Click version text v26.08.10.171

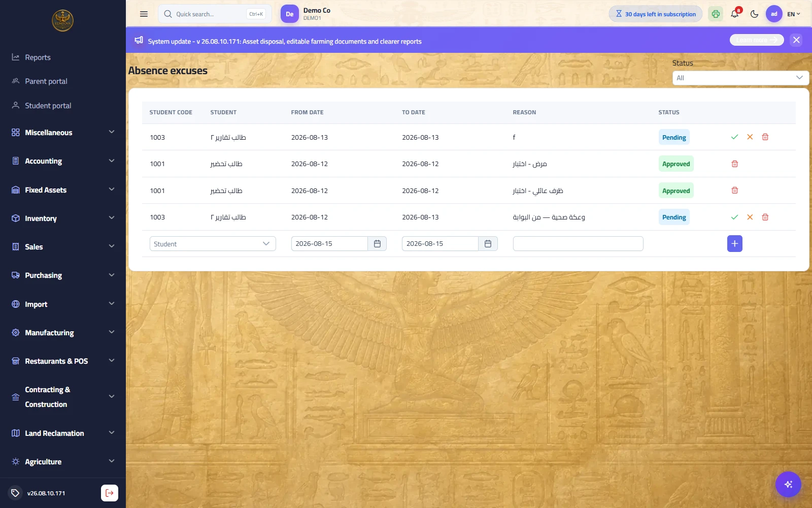46,493
